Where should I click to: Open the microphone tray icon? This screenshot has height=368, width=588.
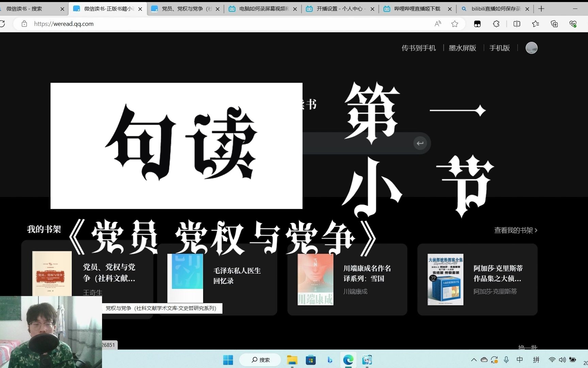pyautogui.click(x=506, y=360)
